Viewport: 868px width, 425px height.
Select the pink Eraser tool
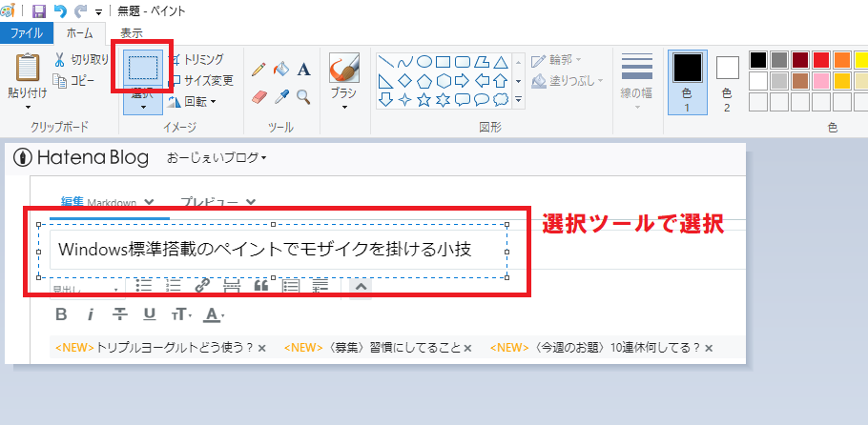tap(258, 97)
